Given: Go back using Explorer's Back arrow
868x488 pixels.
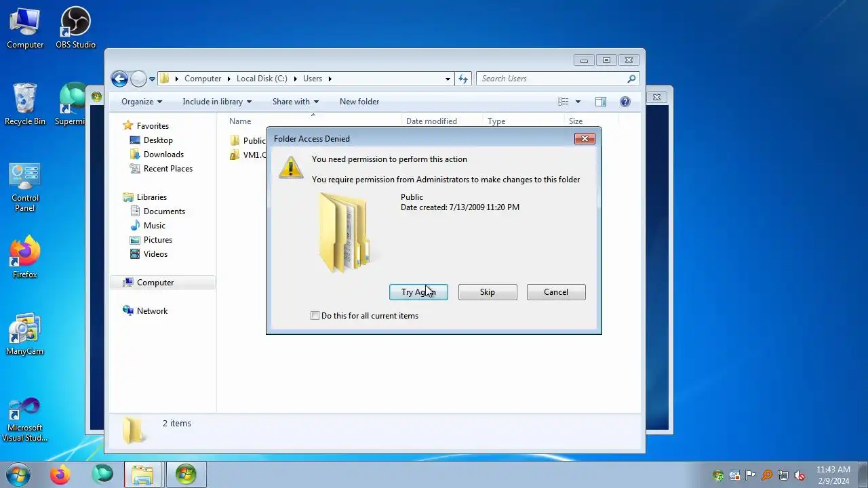Looking at the screenshot, I should pyautogui.click(x=119, y=79).
